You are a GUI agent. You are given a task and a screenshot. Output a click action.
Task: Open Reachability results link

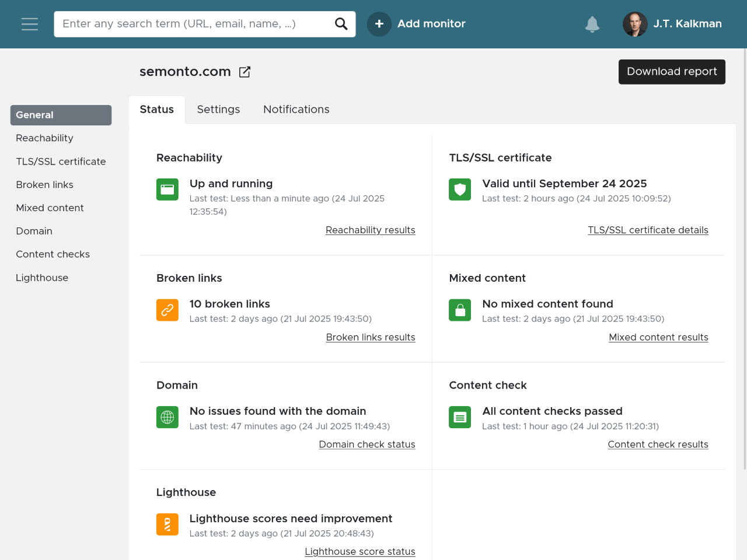tap(371, 230)
